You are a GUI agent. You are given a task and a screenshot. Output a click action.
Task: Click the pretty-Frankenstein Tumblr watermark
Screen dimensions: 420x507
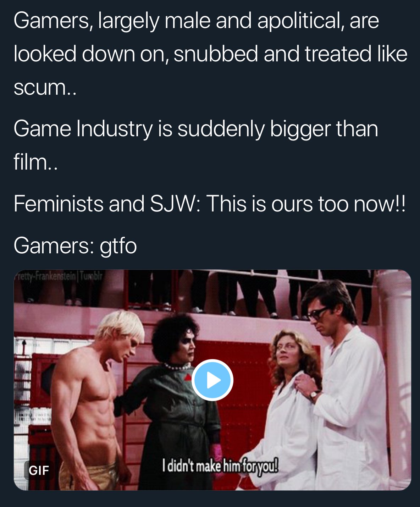(x=59, y=276)
